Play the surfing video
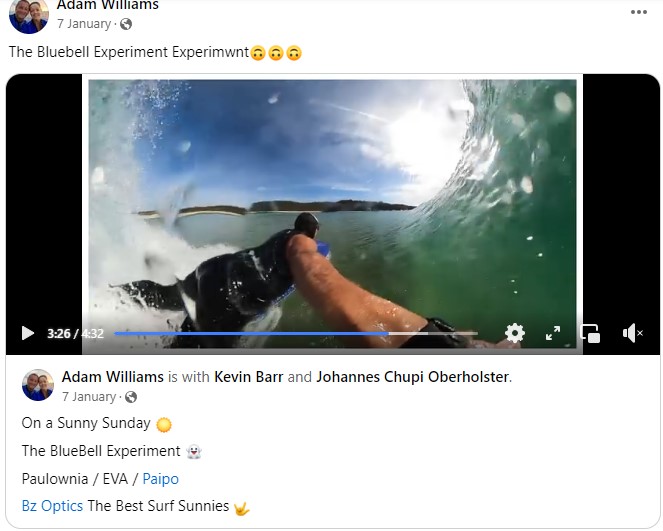 27,333
